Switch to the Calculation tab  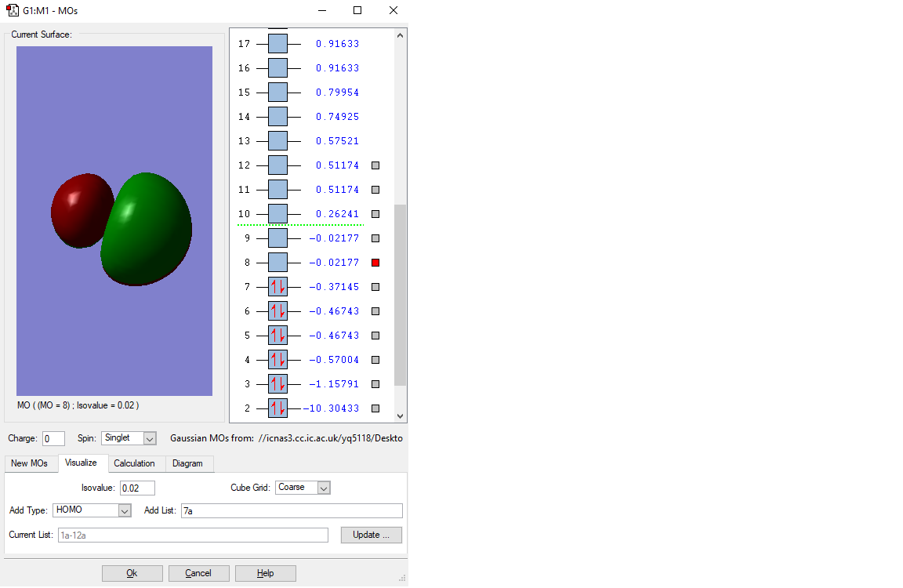coord(134,463)
